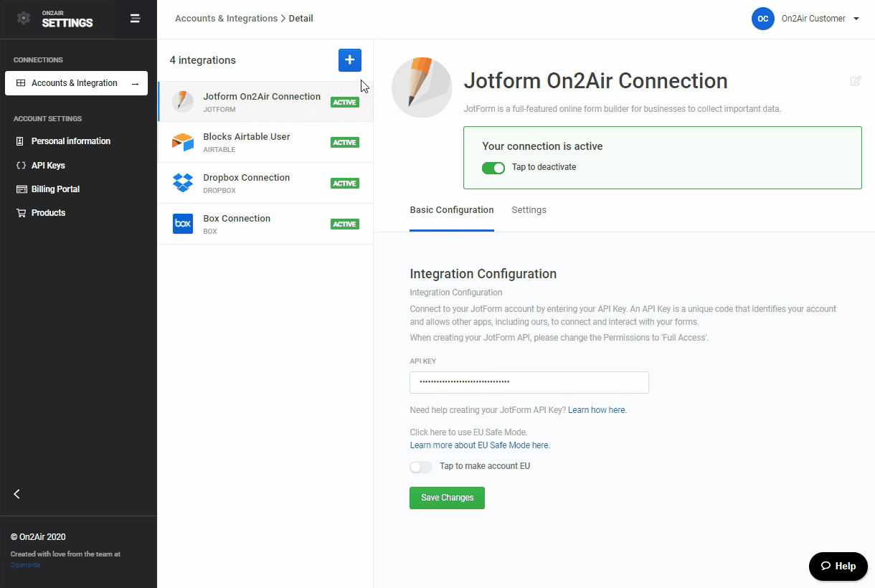Screen dimensions: 875x588
Task: Click the settings gear logo icon
Action: tap(24, 19)
